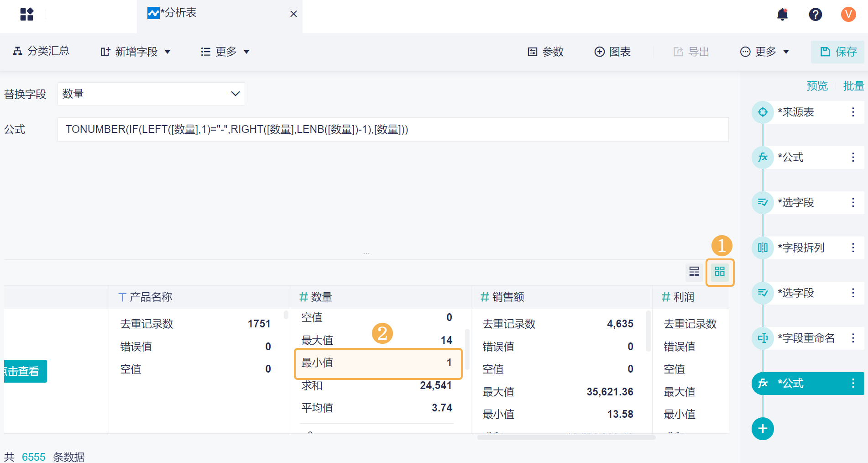The image size is (868, 463).
Task: Open options for the first 公式 step
Action: tap(852, 158)
